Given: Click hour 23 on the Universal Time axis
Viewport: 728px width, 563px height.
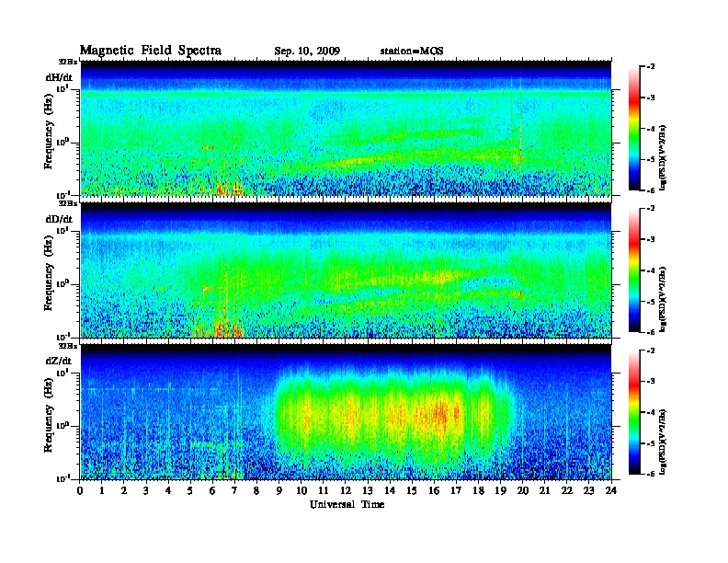Looking at the screenshot, I should 589,490.
